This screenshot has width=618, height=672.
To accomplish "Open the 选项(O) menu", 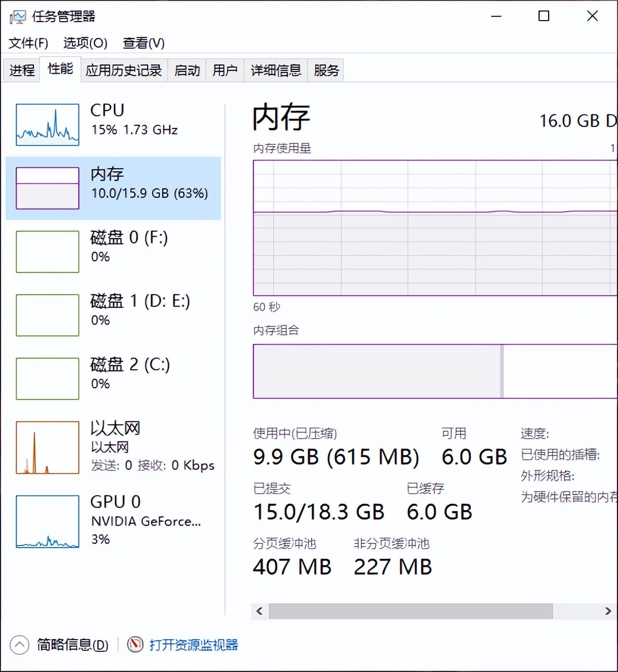I will [85, 43].
